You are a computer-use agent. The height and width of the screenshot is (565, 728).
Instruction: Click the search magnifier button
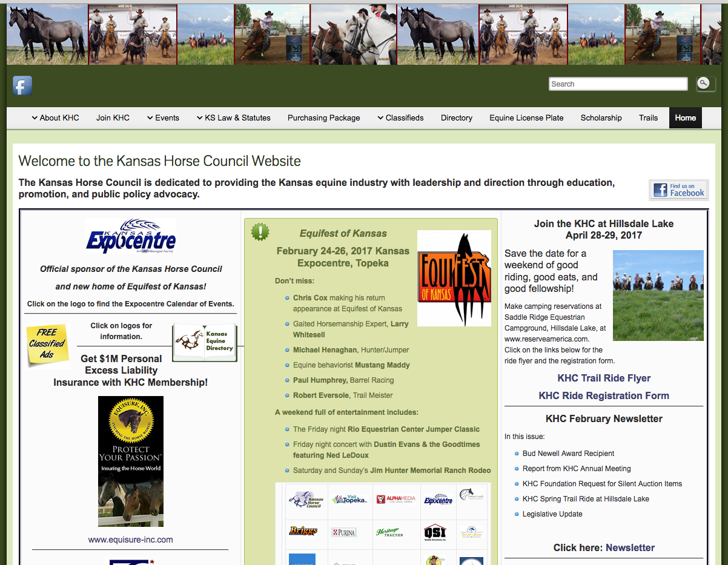pos(706,84)
